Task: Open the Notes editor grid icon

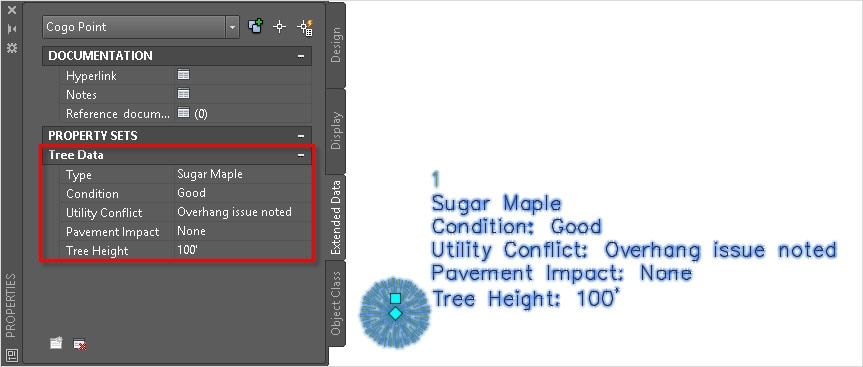Action: [183, 94]
